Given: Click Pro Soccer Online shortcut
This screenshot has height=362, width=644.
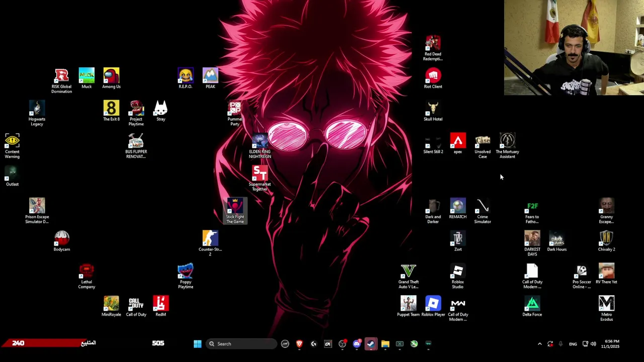Looking at the screenshot, I should tap(582, 277).
